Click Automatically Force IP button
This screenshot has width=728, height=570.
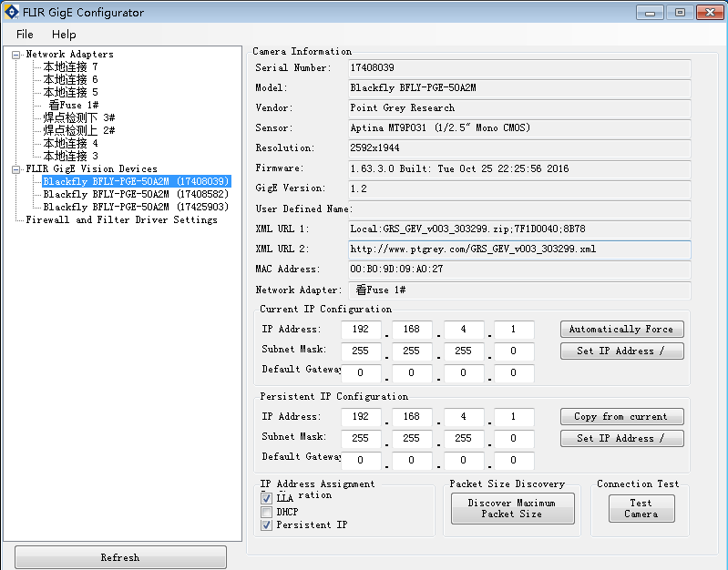click(x=621, y=329)
